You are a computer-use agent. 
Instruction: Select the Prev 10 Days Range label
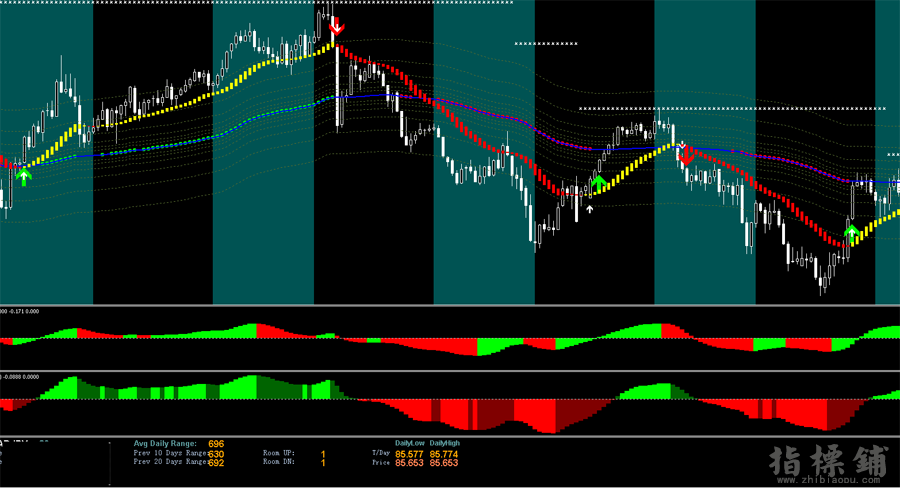170,454
